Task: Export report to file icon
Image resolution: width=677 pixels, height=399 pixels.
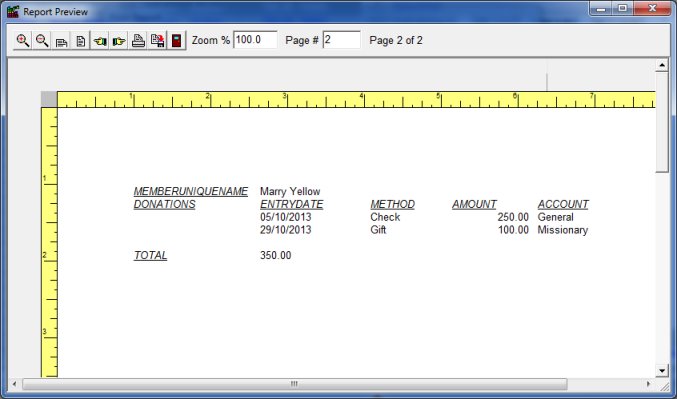Action: tap(158, 41)
